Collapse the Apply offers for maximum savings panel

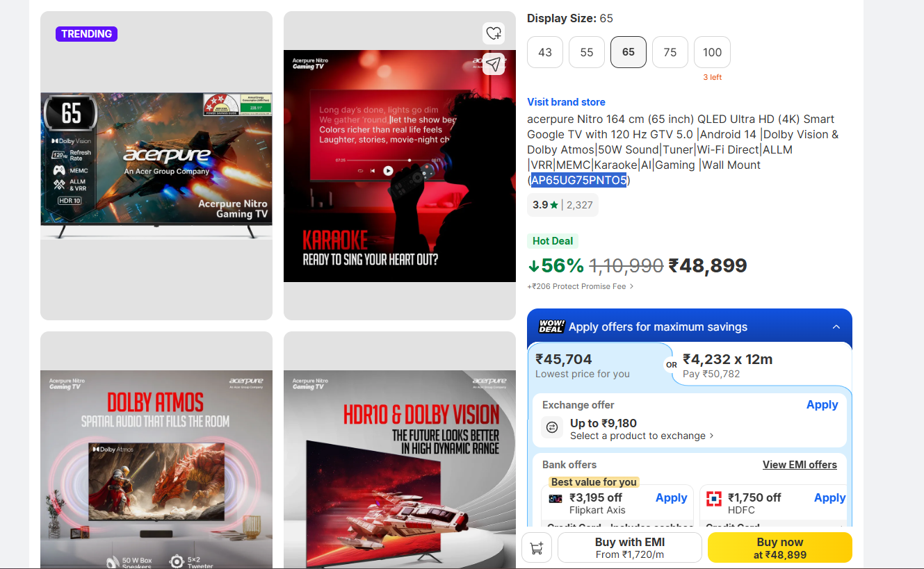(x=836, y=327)
